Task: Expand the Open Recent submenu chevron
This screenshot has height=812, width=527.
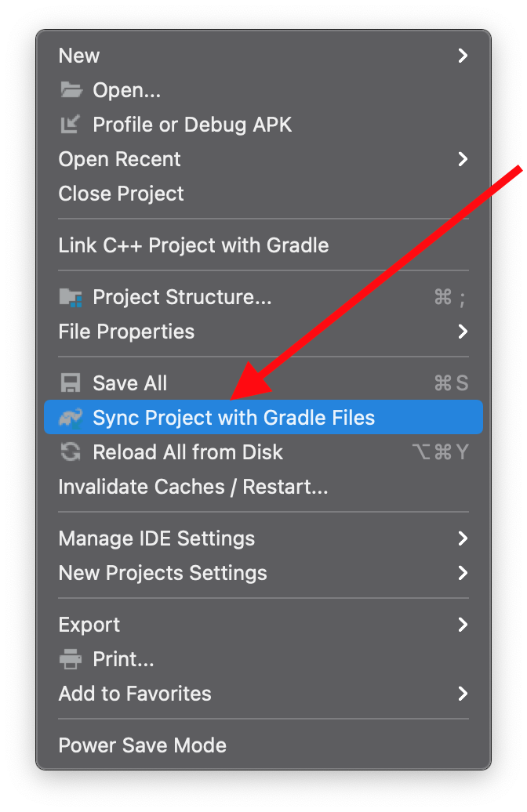Action: click(x=463, y=159)
